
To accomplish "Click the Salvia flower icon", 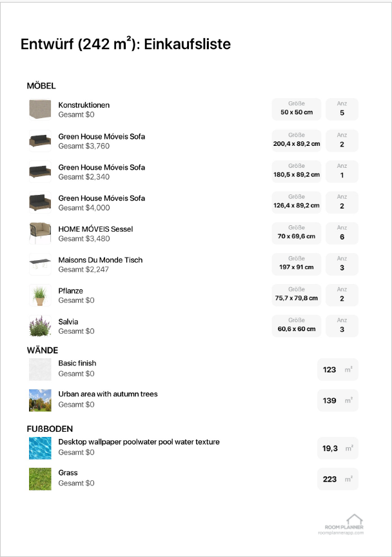I will coord(39,326).
